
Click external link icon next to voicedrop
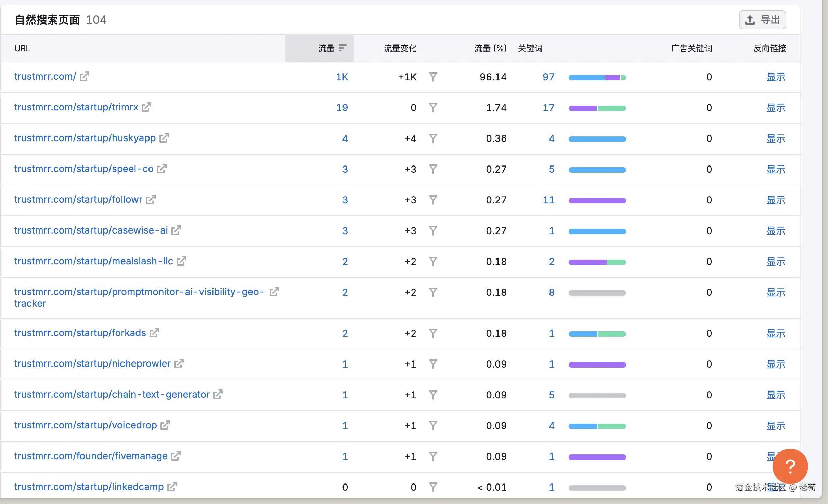(x=165, y=425)
